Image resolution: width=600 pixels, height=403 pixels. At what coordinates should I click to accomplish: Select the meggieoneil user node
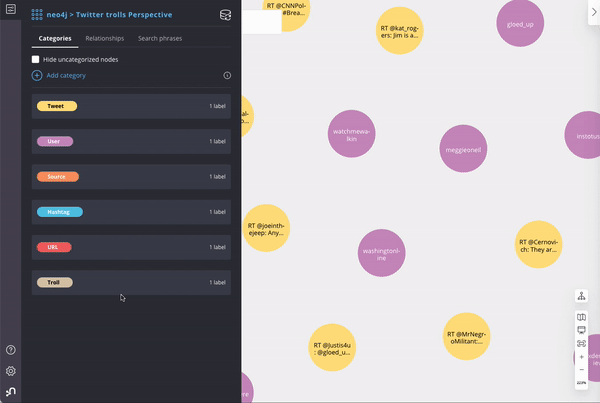(463, 148)
